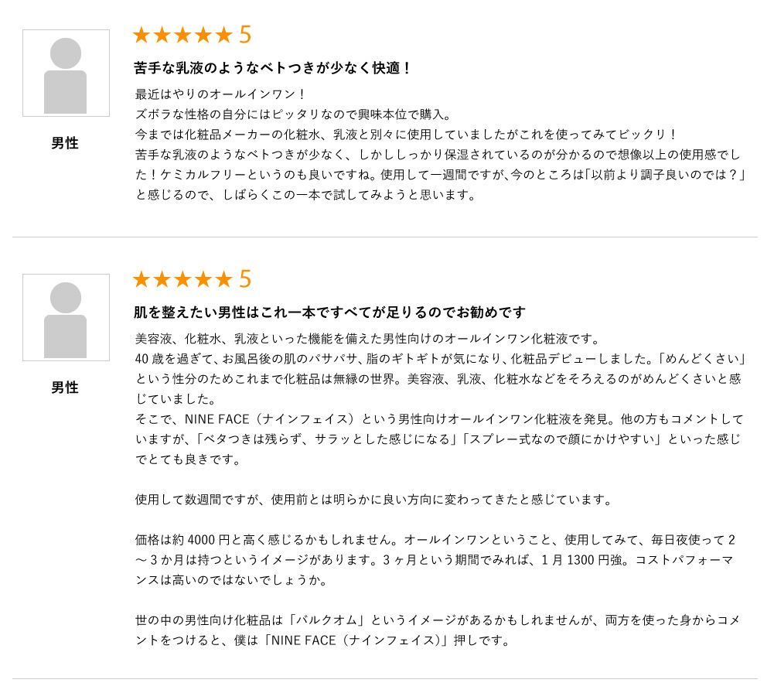Click the line starting 美容液、化粧水、乳液といった機能
774x700 pixels.
367,339
